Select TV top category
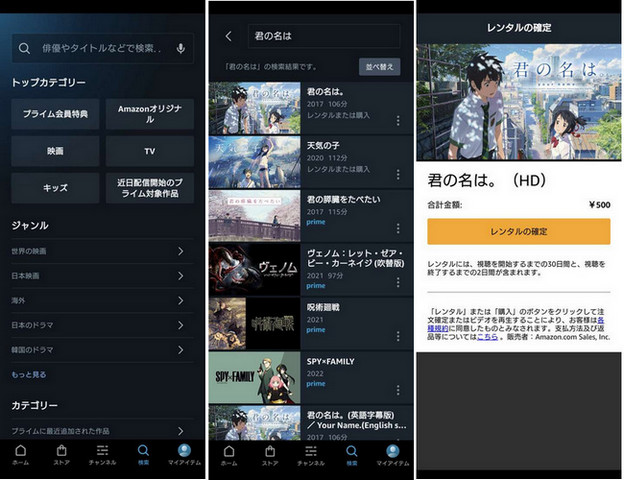This screenshot has width=624, height=480. tap(150, 151)
